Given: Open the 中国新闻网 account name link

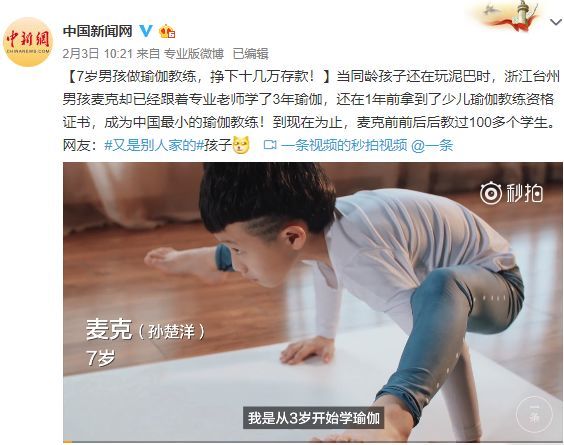Looking at the screenshot, I should (98, 31).
